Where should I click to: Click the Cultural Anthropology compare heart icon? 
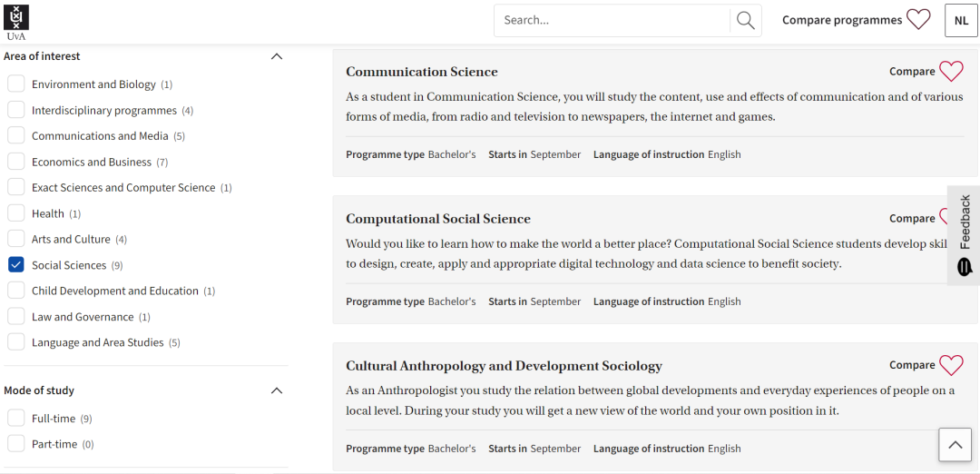[x=951, y=365]
